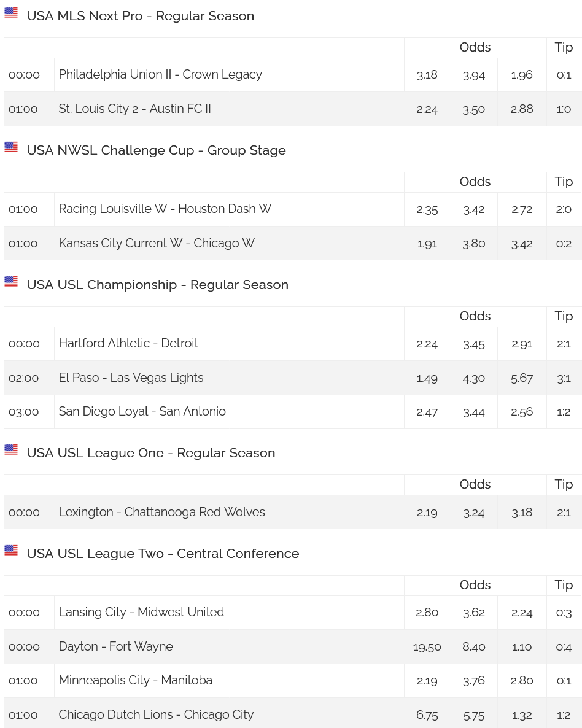Click the 1:2 tip for Chicago Dutch Lions
This screenshot has width=582, height=728.
click(x=564, y=716)
